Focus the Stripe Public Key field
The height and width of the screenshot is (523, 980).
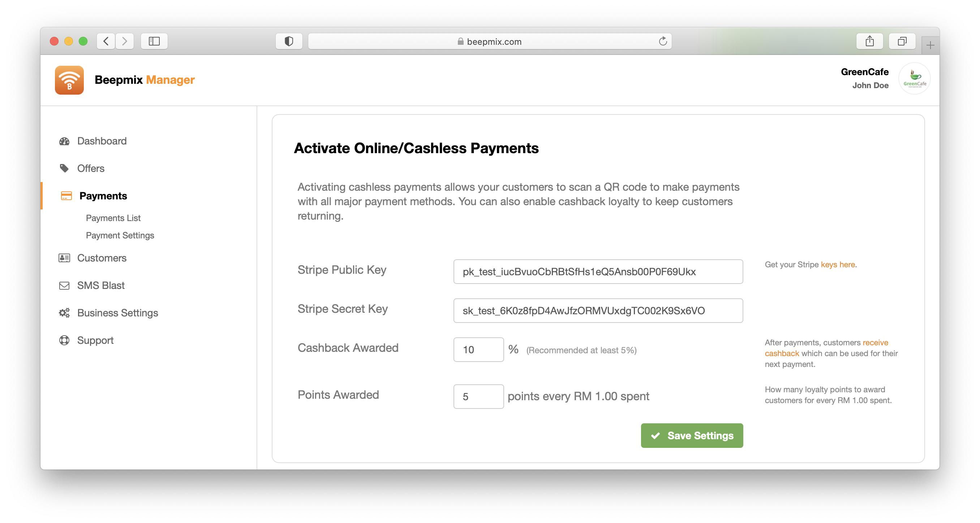598,272
